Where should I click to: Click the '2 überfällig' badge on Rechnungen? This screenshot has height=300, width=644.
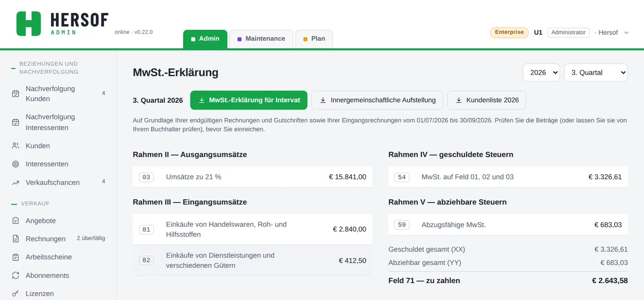click(91, 238)
